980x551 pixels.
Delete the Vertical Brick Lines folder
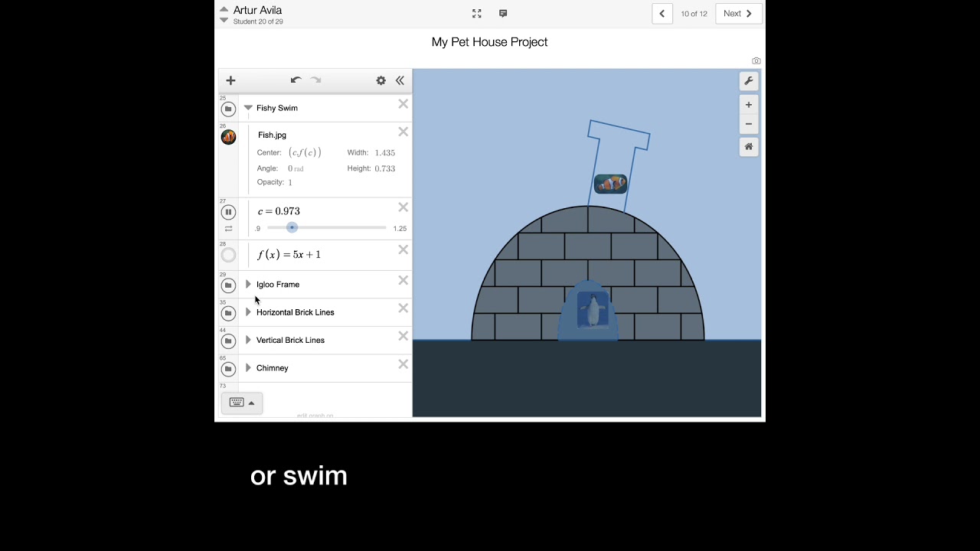403,336
